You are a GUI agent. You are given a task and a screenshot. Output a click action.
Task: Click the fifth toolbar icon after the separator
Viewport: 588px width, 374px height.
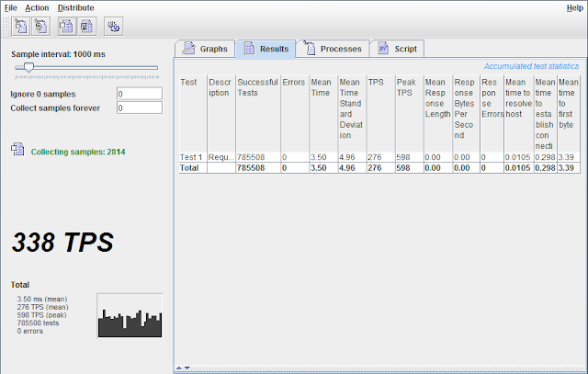pyautogui.click(x=113, y=27)
